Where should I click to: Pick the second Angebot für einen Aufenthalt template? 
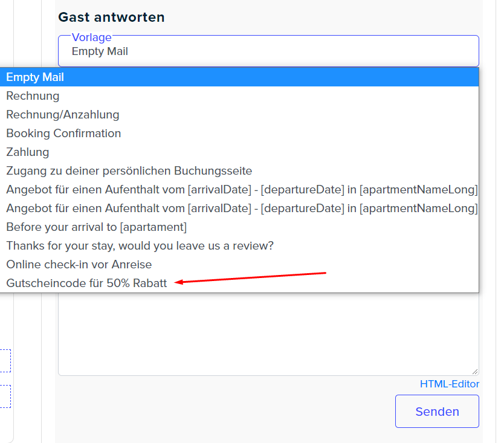pyautogui.click(x=239, y=208)
